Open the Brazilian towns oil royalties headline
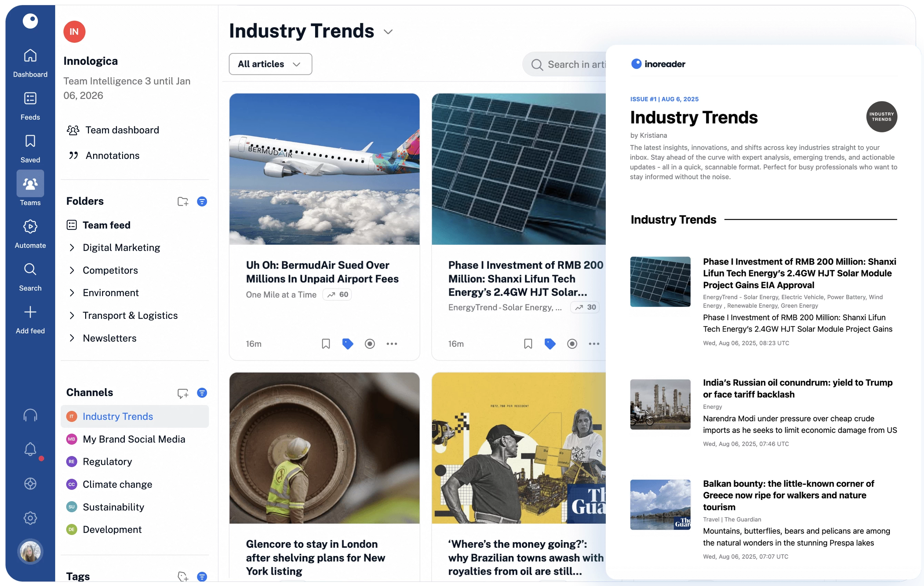The image size is (924, 586). pos(526,557)
